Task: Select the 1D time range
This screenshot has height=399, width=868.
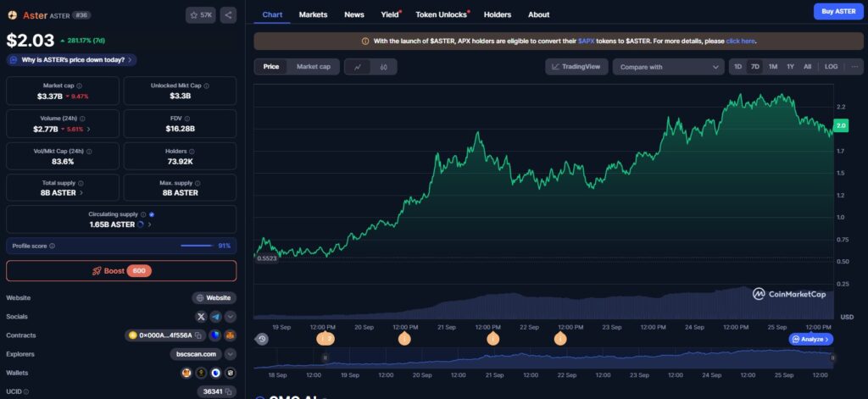Action: (737, 67)
